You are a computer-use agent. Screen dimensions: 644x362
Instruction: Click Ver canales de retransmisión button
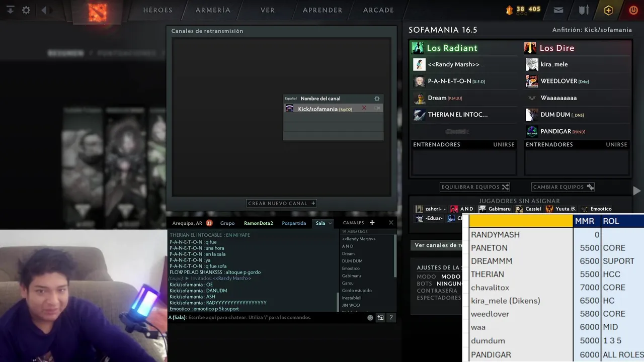[437, 245]
